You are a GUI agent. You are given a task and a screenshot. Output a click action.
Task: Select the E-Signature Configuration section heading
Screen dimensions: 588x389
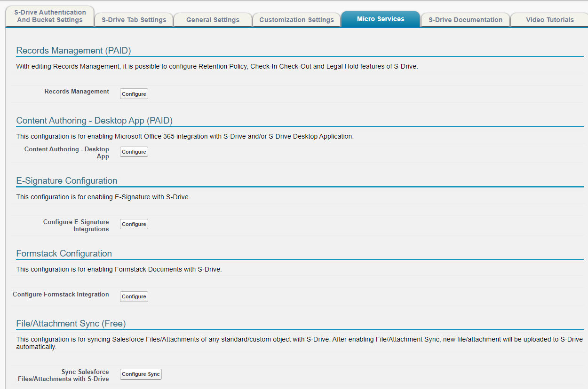pyautogui.click(x=67, y=181)
